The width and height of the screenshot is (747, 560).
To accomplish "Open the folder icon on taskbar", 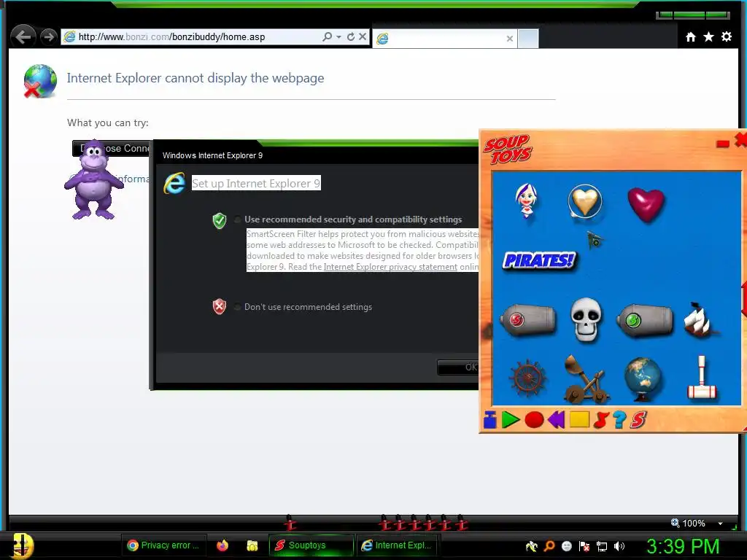I will [252, 545].
